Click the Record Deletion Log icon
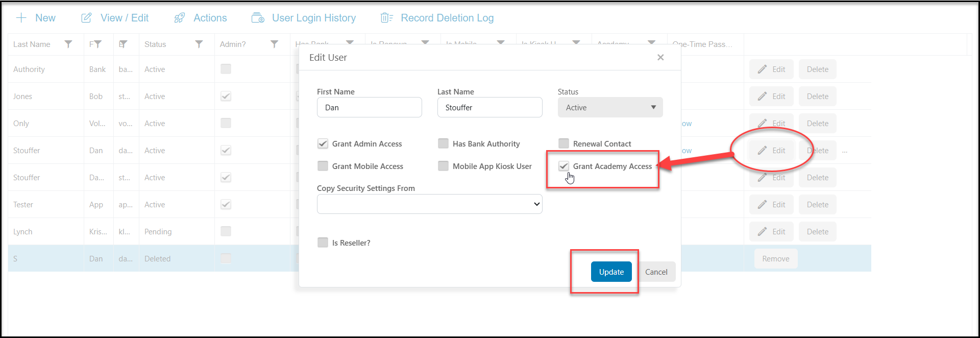The width and height of the screenshot is (980, 338). click(387, 18)
